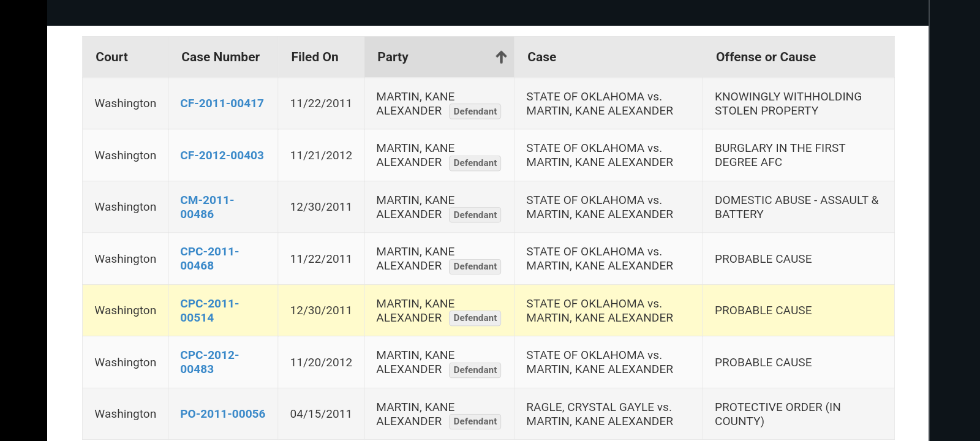Open case CPC-2011-00468
Image resolution: width=980 pixels, height=441 pixels.
pos(209,258)
